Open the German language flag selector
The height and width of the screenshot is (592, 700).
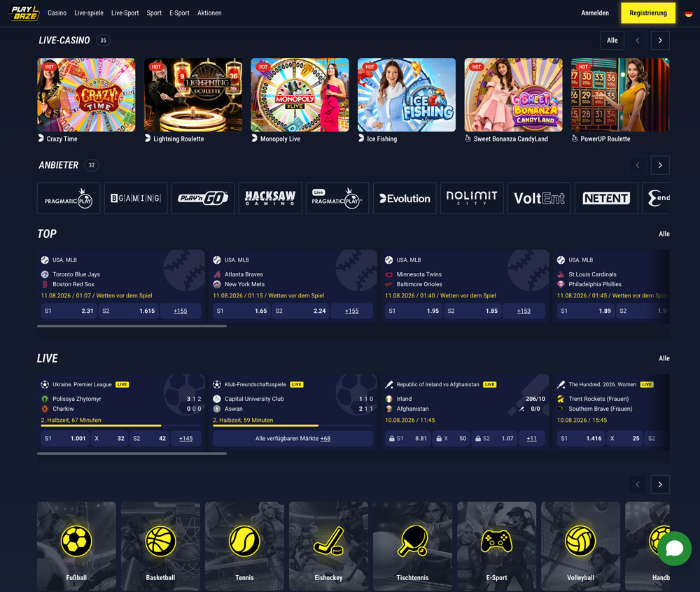click(x=688, y=13)
